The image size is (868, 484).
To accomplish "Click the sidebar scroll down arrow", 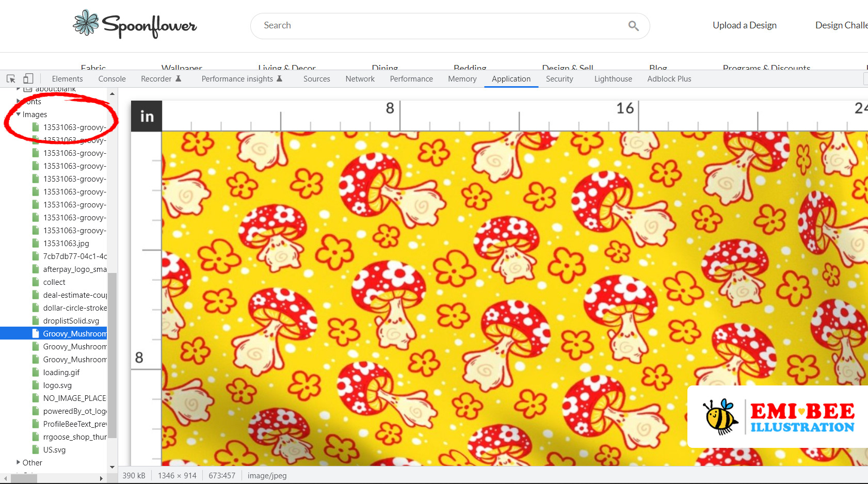I will 112,467.
